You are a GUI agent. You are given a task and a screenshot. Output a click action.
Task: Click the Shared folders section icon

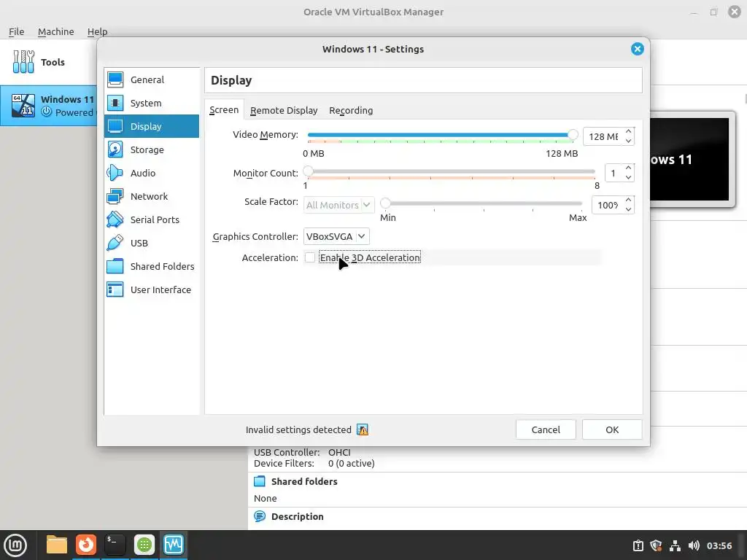[x=260, y=481]
